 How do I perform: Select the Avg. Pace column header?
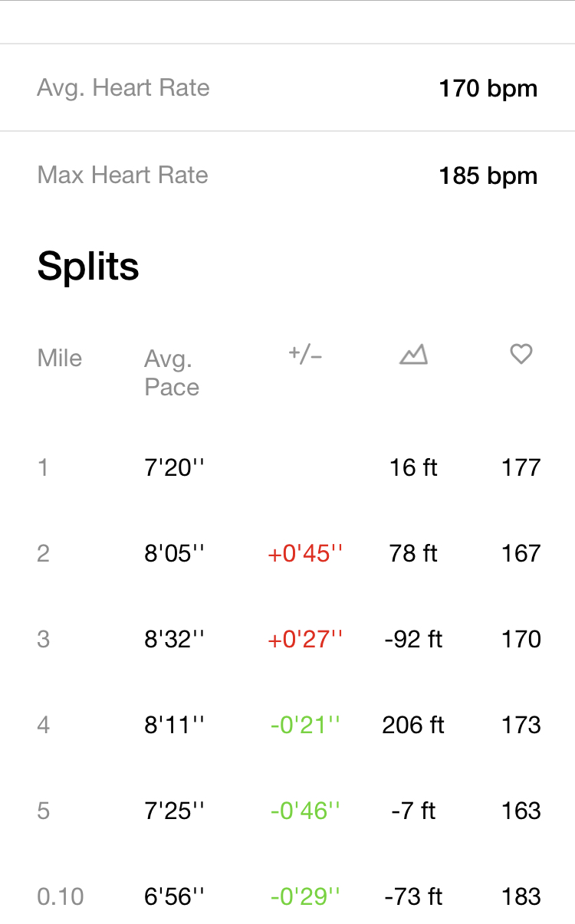coord(172,373)
